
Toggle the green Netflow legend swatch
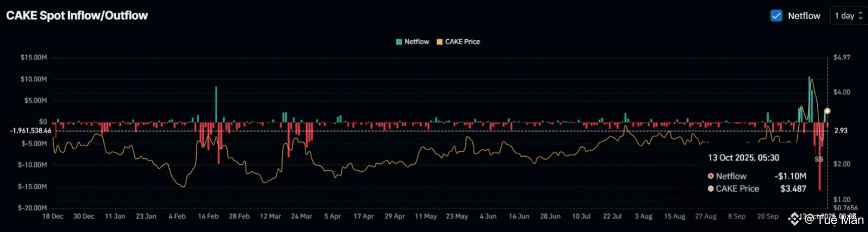(399, 42)
